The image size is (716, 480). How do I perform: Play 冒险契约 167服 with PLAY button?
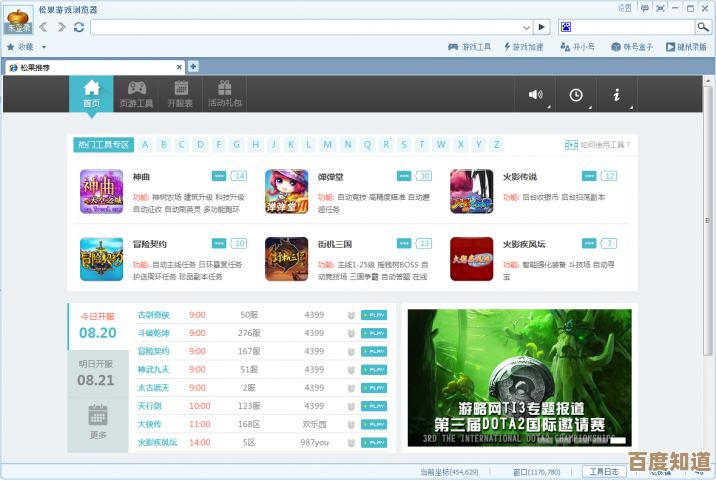[374, 351]
